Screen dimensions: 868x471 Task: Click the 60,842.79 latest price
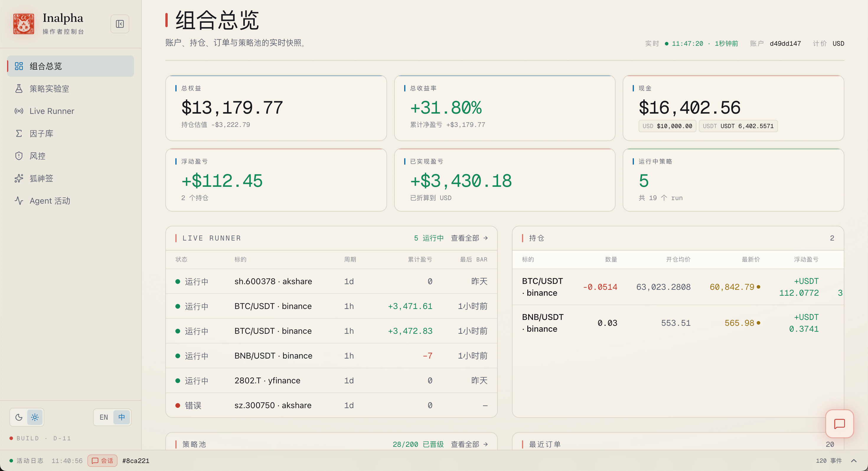pyautogui.click(x=732, y=287)
